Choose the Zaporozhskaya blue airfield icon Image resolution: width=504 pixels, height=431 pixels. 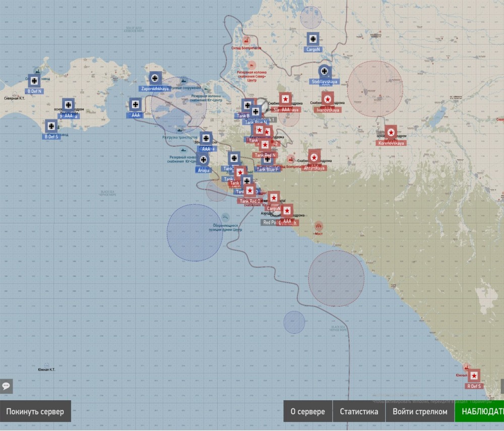pos(155,78)
